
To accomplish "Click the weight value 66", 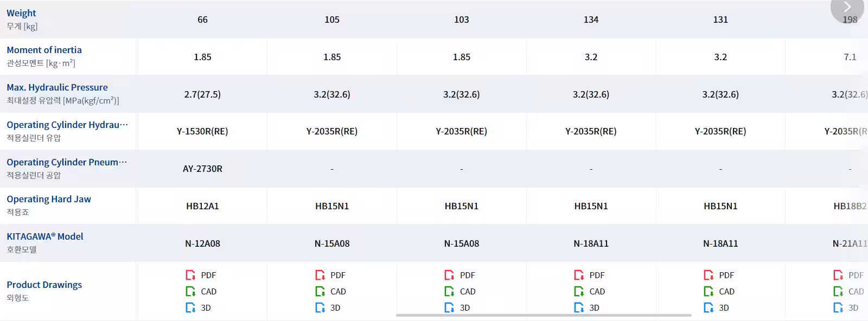I will coord(202,20).
